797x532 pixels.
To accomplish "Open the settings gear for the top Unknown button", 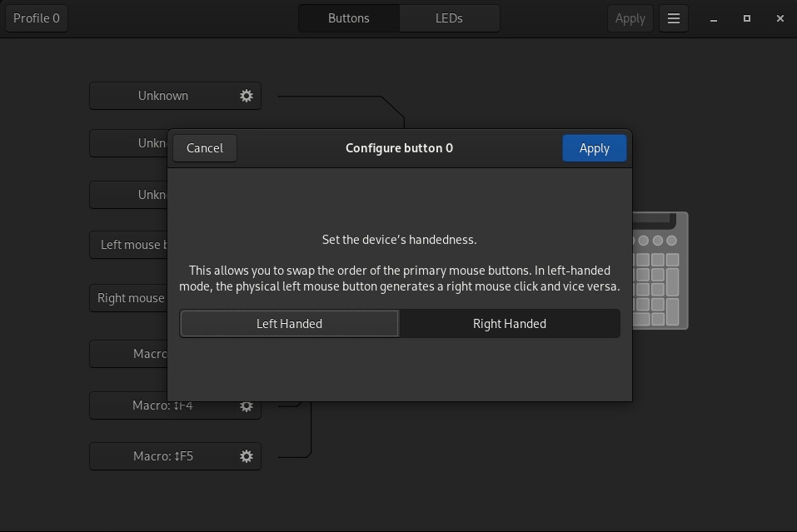I will 246,96.
